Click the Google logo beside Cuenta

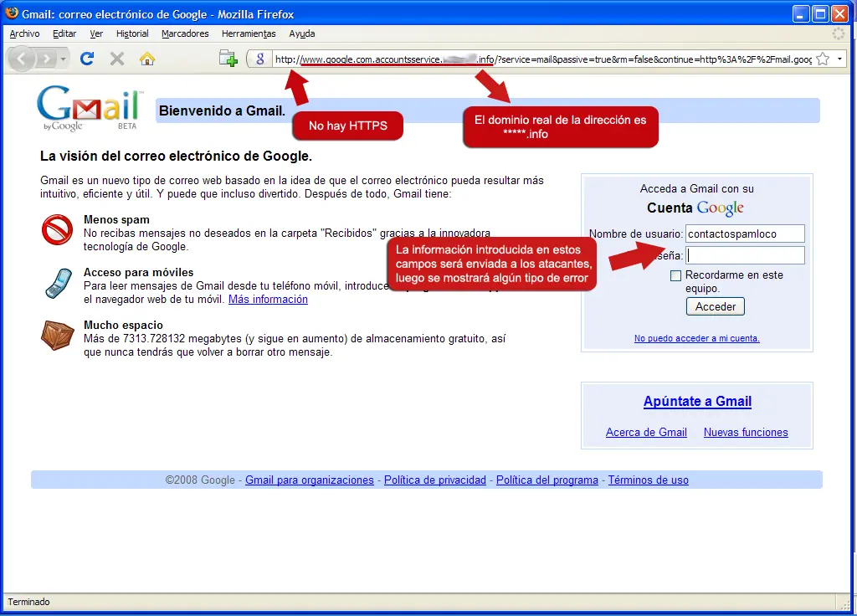(721, 208)
